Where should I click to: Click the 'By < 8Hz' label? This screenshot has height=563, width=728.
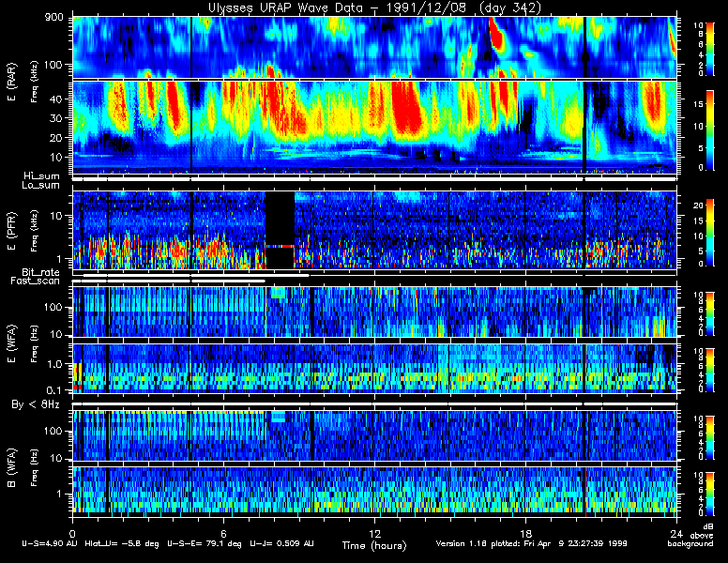[x=36, y=404]
